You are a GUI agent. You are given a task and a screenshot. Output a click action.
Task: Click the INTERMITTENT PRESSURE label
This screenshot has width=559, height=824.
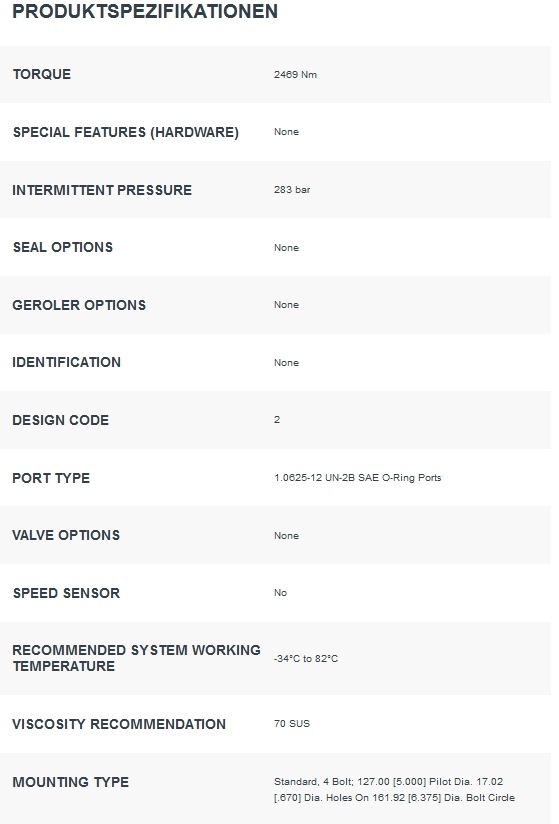(102, 190)
